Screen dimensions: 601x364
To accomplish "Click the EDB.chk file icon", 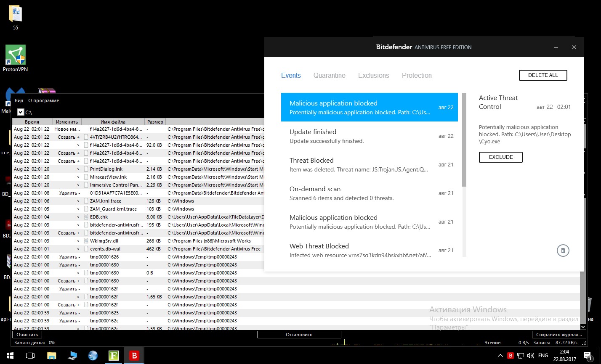I will click(x=86, y=217).
